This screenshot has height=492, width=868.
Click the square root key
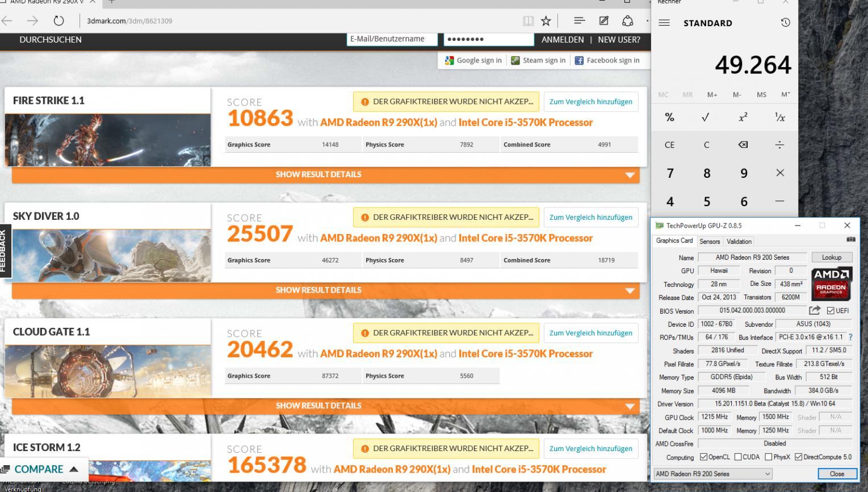click(x=706, y=117)
